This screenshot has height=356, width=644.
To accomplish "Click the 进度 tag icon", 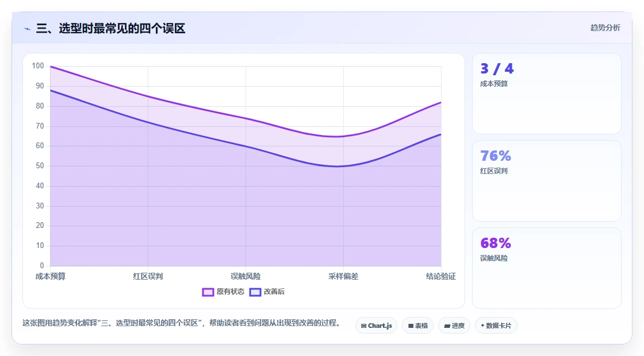I will click(447, 326).
